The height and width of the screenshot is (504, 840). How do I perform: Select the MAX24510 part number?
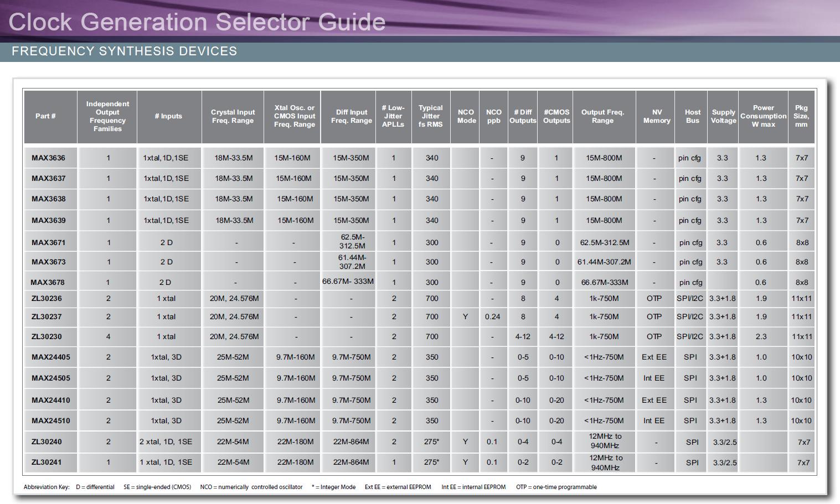(x=51, y=420)
